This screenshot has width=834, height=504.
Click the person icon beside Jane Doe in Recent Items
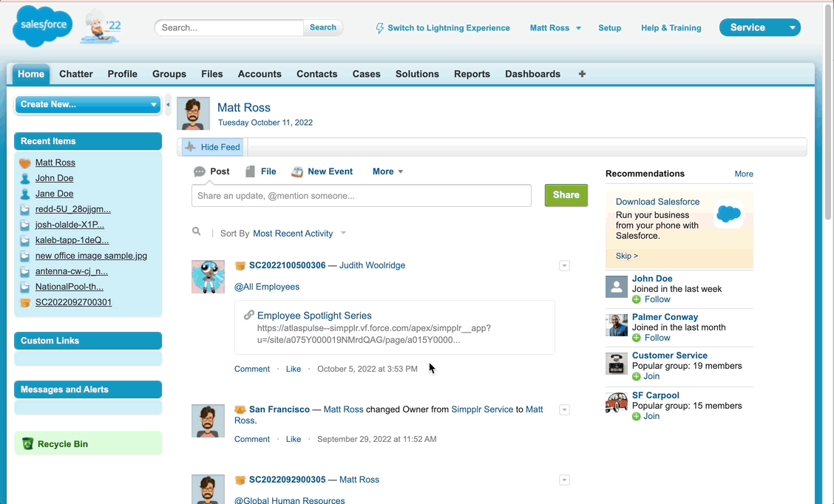click(25, 194)
